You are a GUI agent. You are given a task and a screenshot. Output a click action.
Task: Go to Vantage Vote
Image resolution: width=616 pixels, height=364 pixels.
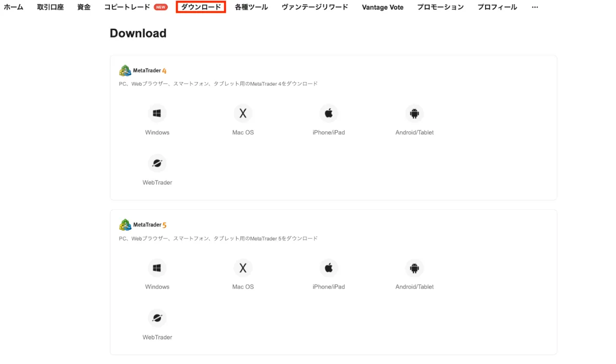tap(382, 7)
